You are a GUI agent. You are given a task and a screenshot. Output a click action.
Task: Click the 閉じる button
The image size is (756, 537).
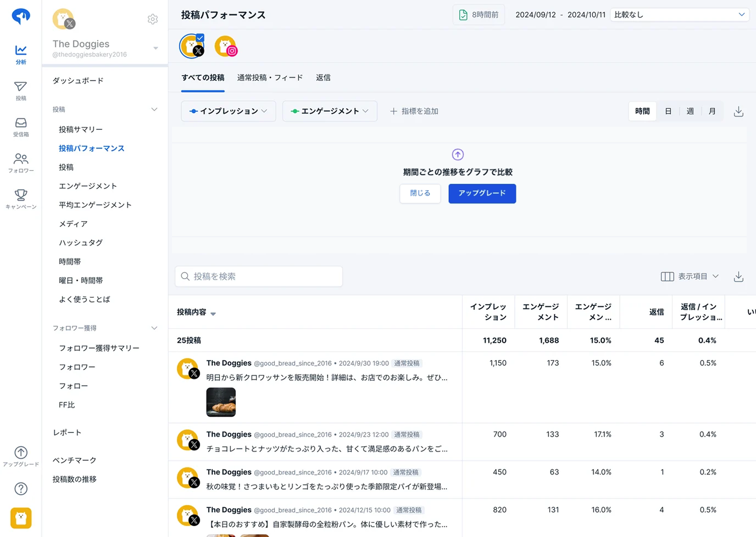click(x=420, y=193)
